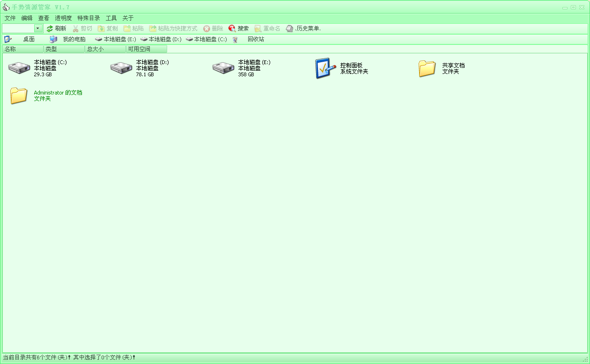Screen dimensions: 590x364
Task: Choose 粘贴为快捷方式 in the toolbar
Action: click(173, 29)
